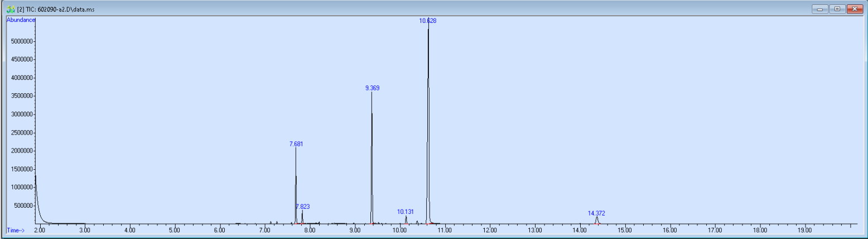Click the 16.00 time axis tick
Screen dimensions: 868x239
[x=670, y=230]
